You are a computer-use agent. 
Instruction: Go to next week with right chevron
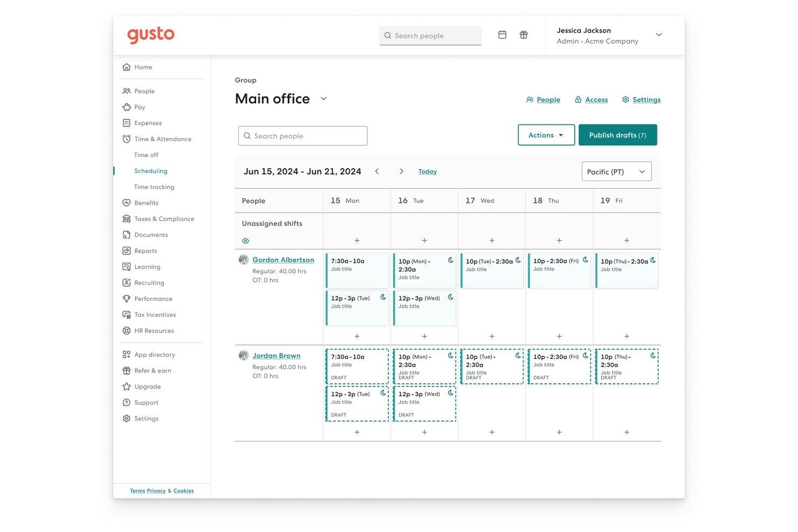pos(402,171)
